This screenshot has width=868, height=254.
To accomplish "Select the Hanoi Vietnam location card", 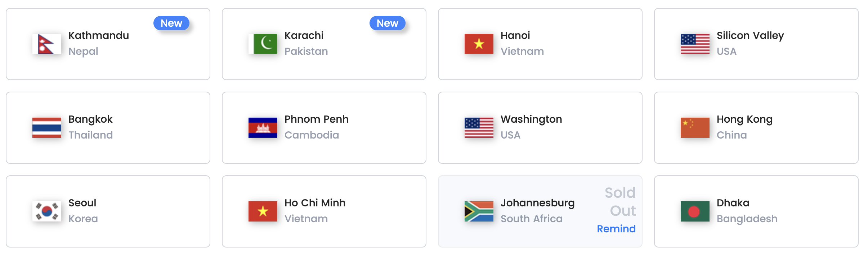I will point(540,44).
